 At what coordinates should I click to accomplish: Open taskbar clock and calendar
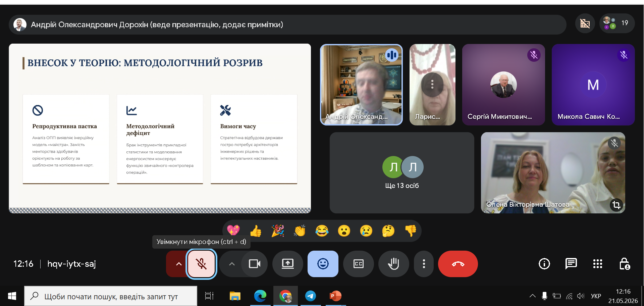(623, 296)
